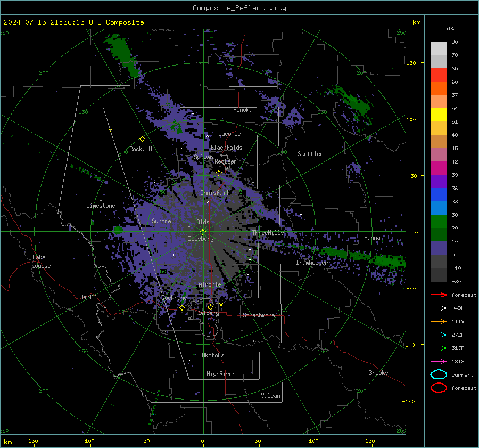Viewport: 479px width, 448px height.
Task: Click the magenta 18TS arrow icon
Action: (439, 362)
